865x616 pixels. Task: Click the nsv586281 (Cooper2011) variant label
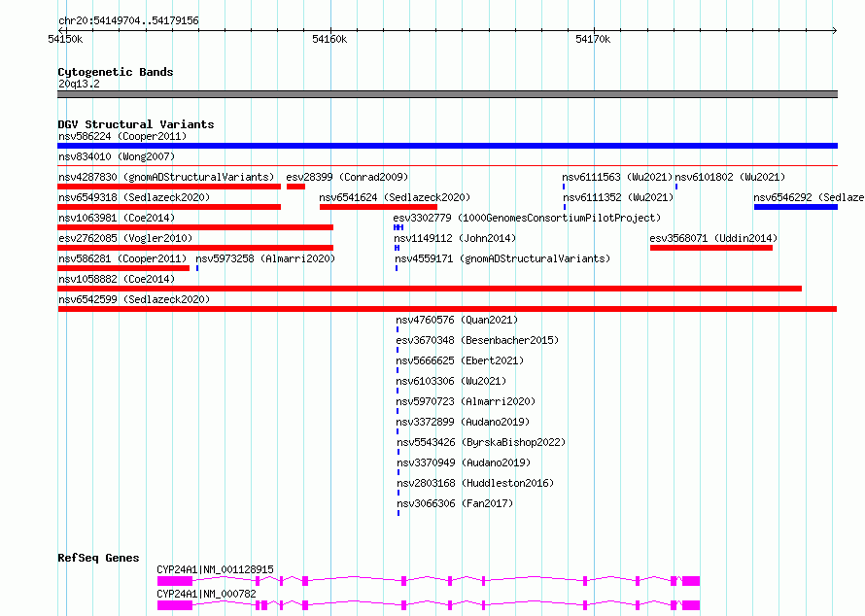122,258
